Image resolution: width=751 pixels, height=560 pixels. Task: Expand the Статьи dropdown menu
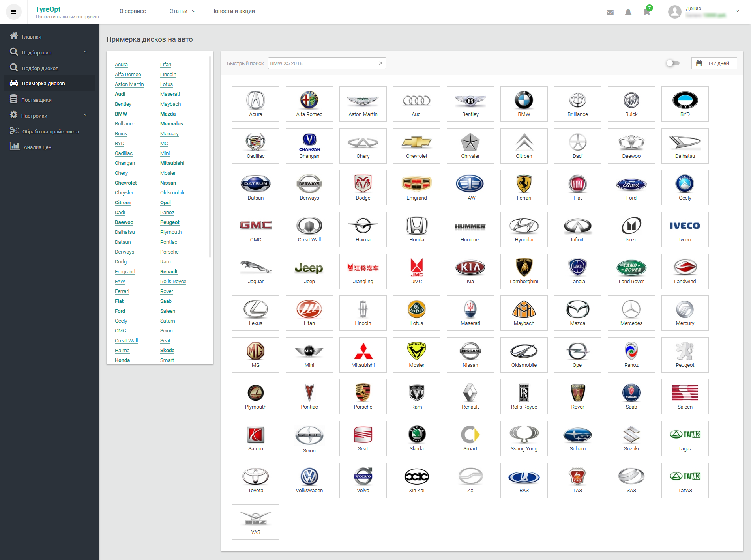(x=182, y=11)
